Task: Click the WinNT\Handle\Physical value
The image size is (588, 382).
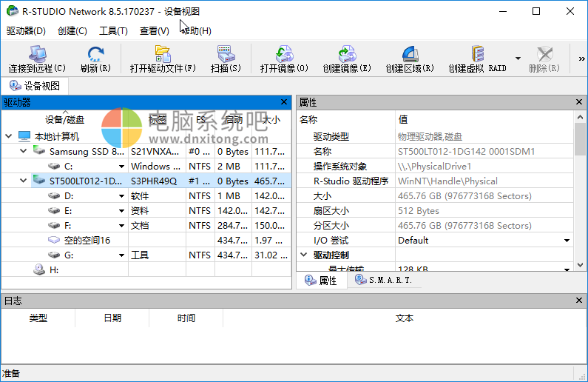Action: click(447, 181)
